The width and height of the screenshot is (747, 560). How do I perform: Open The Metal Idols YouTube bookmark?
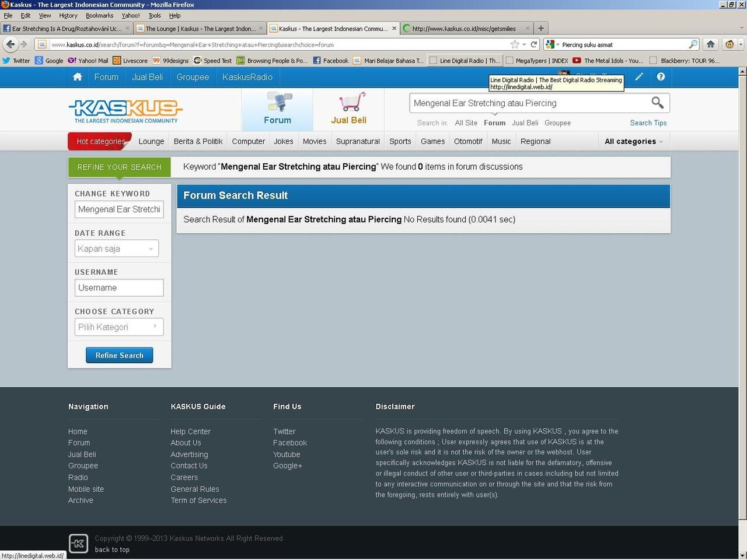pyautogui.click(x=608, y=61)
